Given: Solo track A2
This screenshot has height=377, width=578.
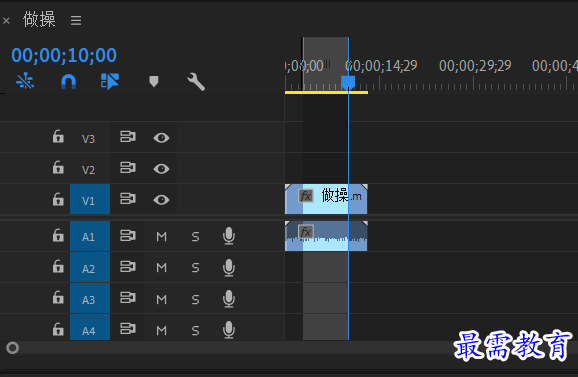Looking at the screenshot, I should (x=195, y=268).
